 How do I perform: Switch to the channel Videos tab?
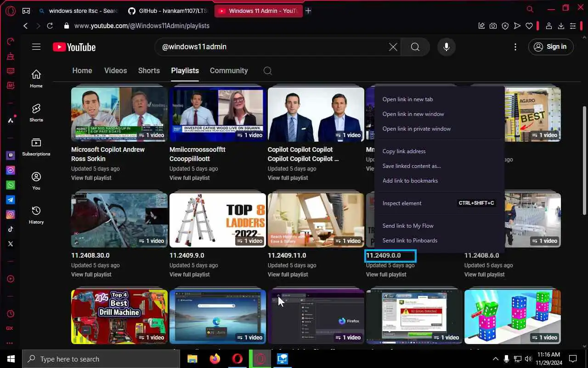[x=115, y=70]
